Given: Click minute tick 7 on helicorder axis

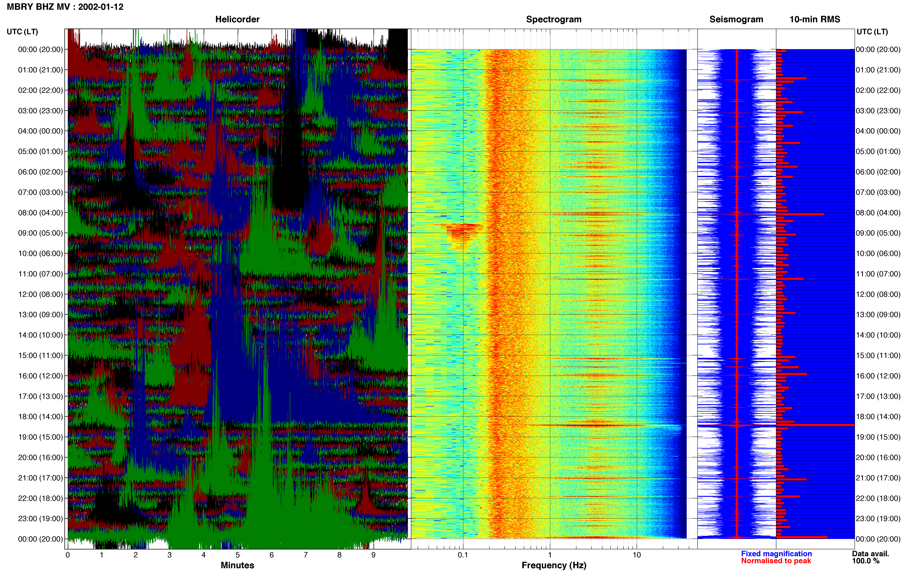Looking at the screenshot, I should coord(306,555).
